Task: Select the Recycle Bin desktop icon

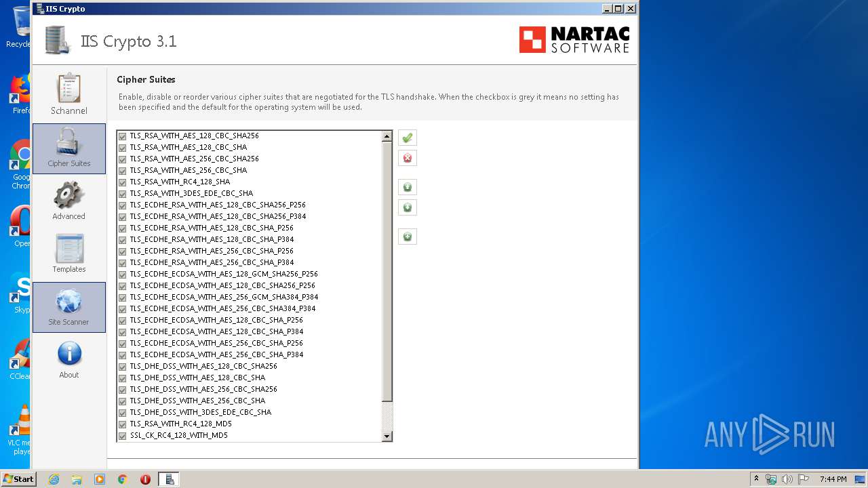Action: coord(20,27)
